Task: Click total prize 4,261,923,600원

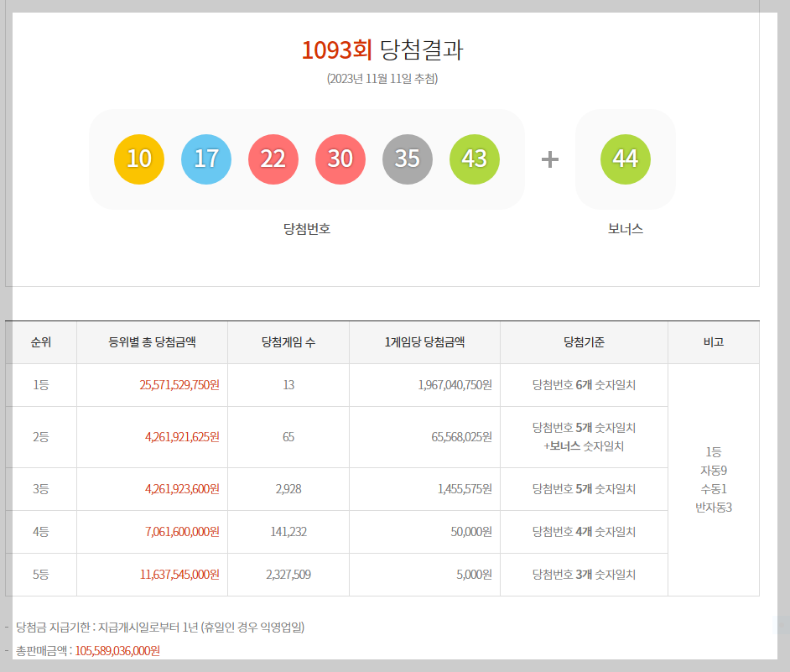Action: coord(182,489)
